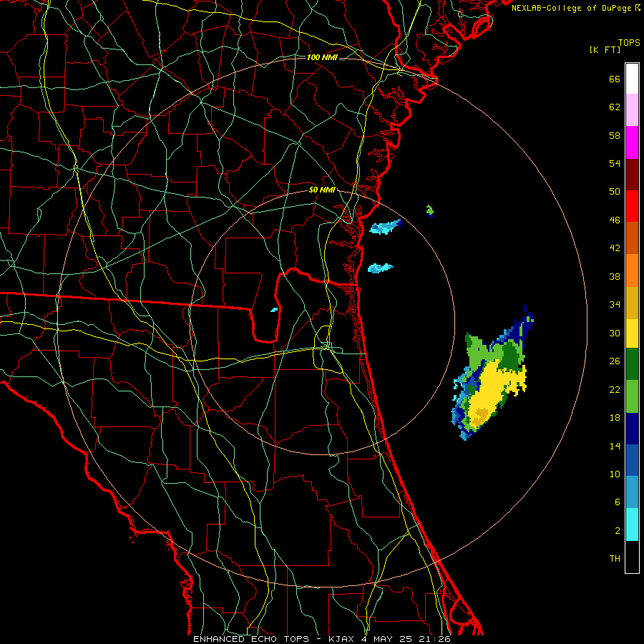Click the magenta legend swatch between 58 and 54
The width and height of the screenshot is (644, 644).
(632, 142)
